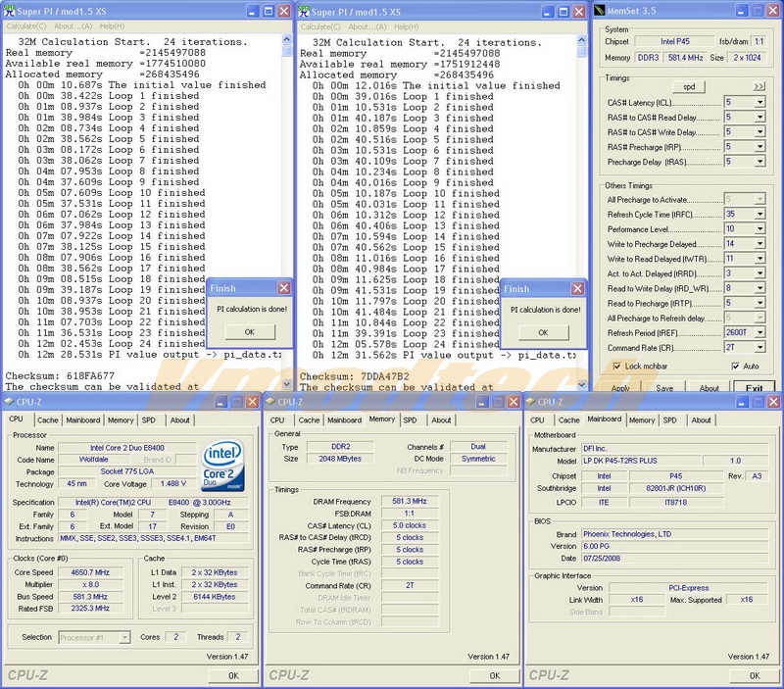Click the DRAM Frequency value 581.3 MHz

click(410, 501)
